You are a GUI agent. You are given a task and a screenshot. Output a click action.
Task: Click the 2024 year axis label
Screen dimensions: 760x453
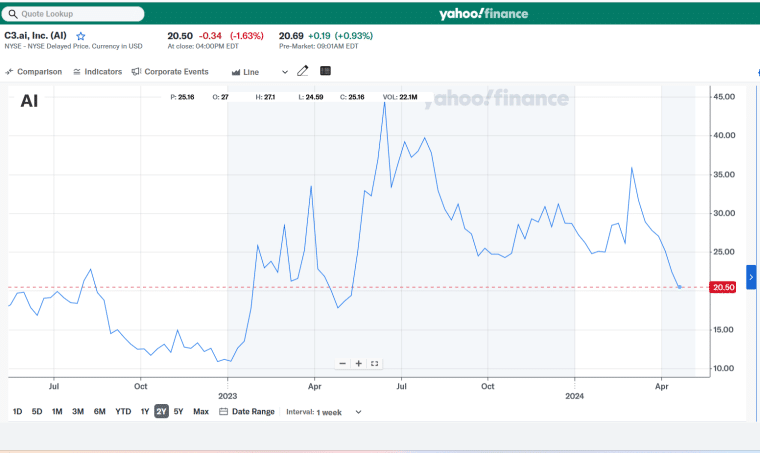pyautogui.click(x=574, y=396)
